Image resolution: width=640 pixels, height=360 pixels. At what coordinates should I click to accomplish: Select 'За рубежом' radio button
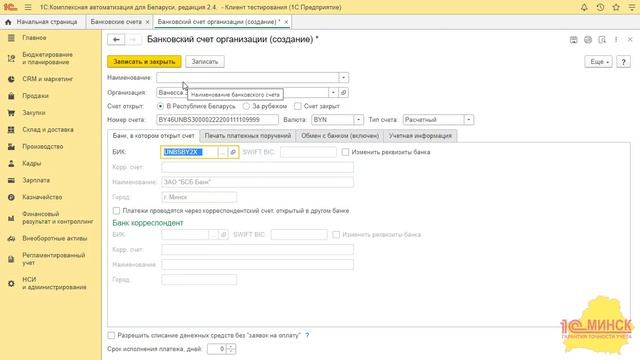pos(246,106)
